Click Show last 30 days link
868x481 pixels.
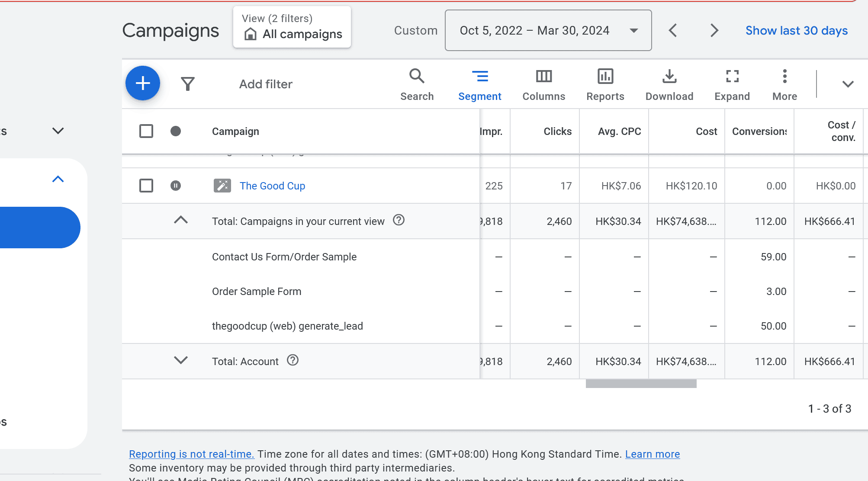796,30
